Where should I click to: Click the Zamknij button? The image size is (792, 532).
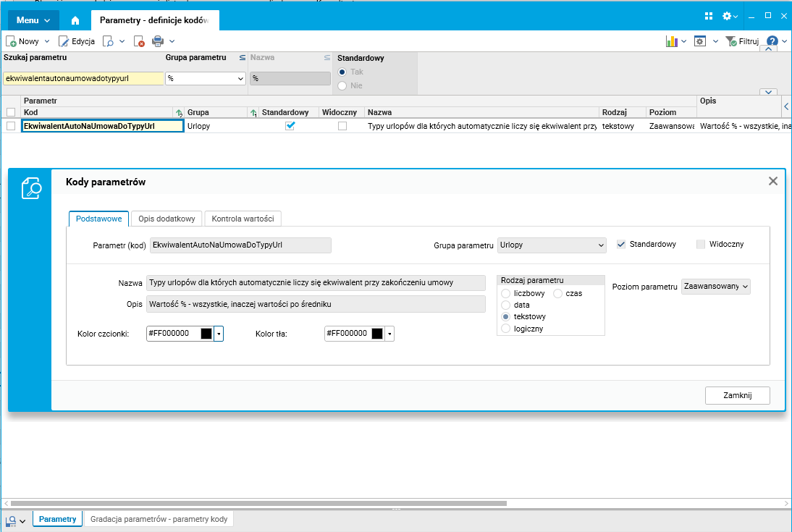[x=738, y=396]
